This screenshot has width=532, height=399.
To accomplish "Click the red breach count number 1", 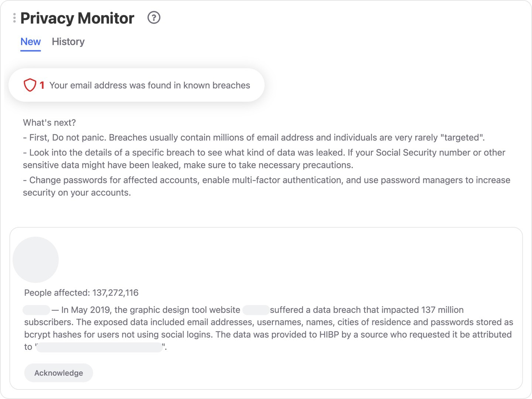I will [x=42, y=85].
